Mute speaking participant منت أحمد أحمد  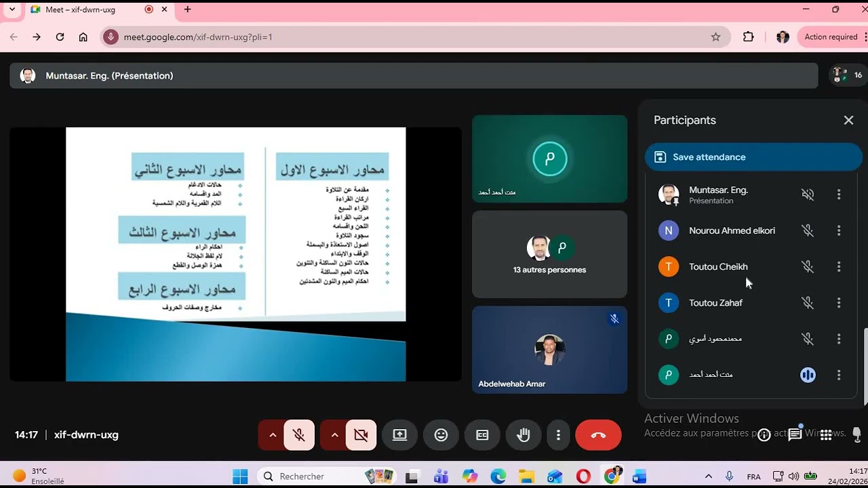click(808, 375)
